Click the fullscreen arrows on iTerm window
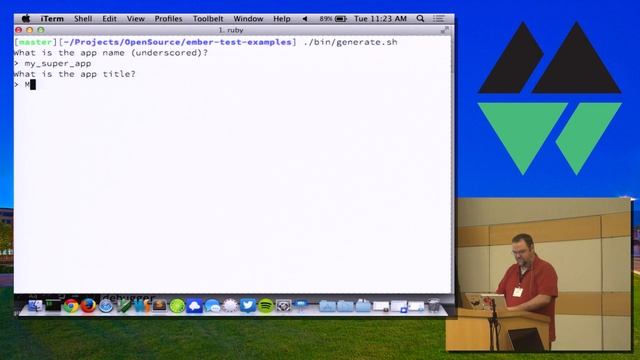Screen dimensions: 640x360 444,30
